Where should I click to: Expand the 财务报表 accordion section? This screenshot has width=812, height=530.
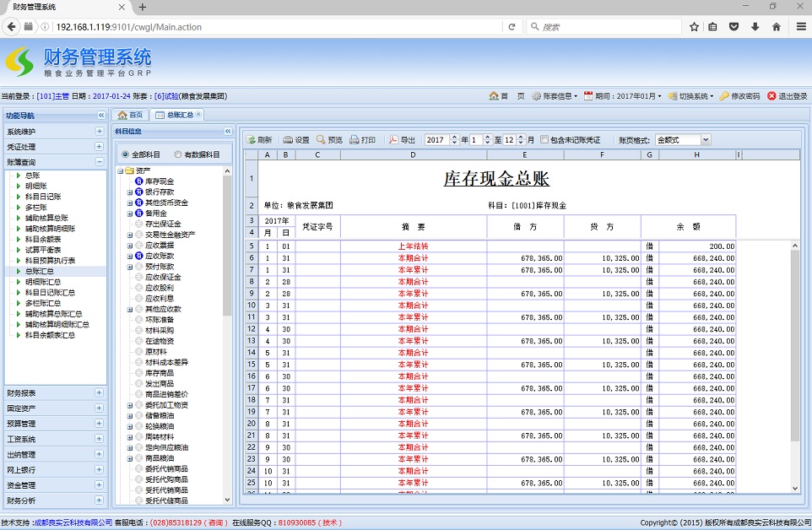tap(99, 393)
